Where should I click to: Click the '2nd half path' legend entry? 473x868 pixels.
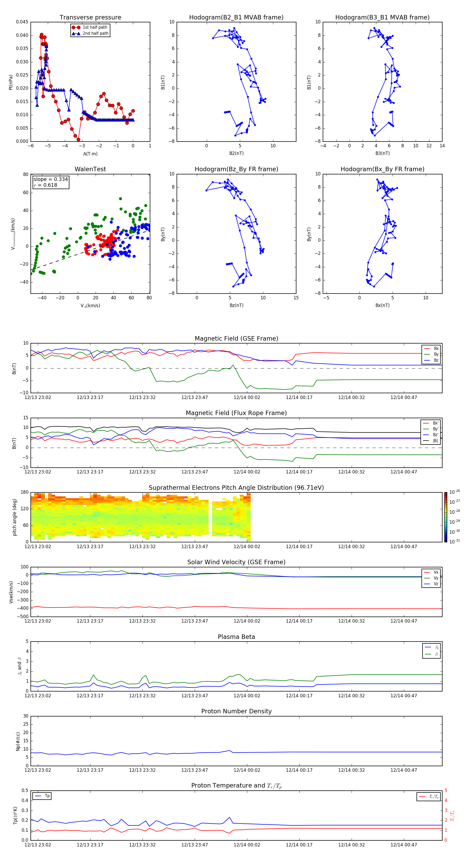pos(90,33)
